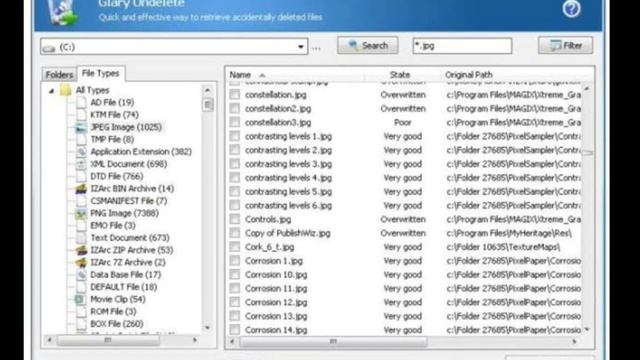640x360 pixels.
Task: Click the AD File icon
Action: [x=81, y=102]
